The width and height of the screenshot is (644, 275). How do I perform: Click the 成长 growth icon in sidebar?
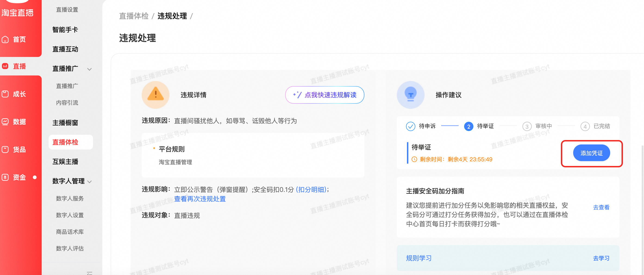click(x=5, y=94)
